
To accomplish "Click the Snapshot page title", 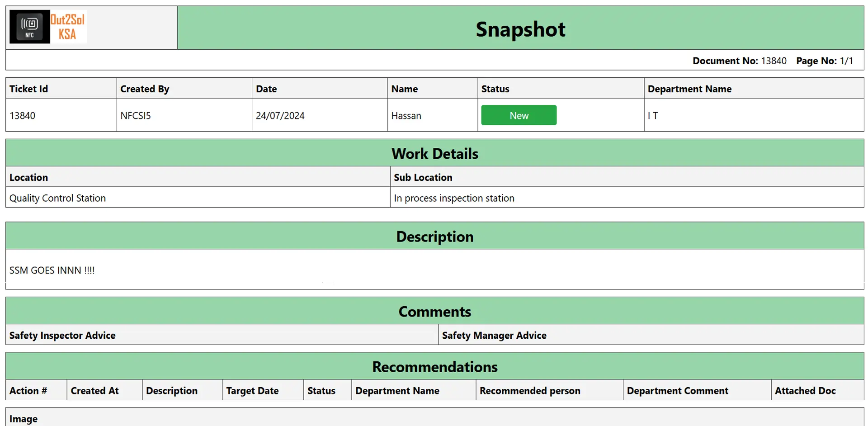I will 520,29.
